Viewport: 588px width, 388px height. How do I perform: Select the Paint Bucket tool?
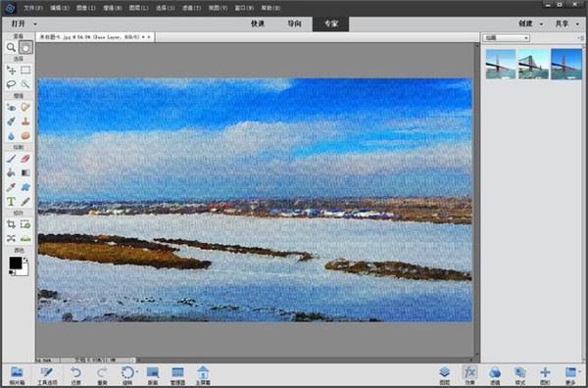11,172
